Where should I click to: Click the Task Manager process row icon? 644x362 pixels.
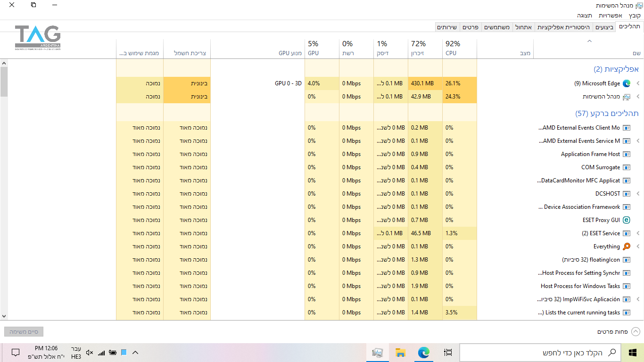[627, 97]
